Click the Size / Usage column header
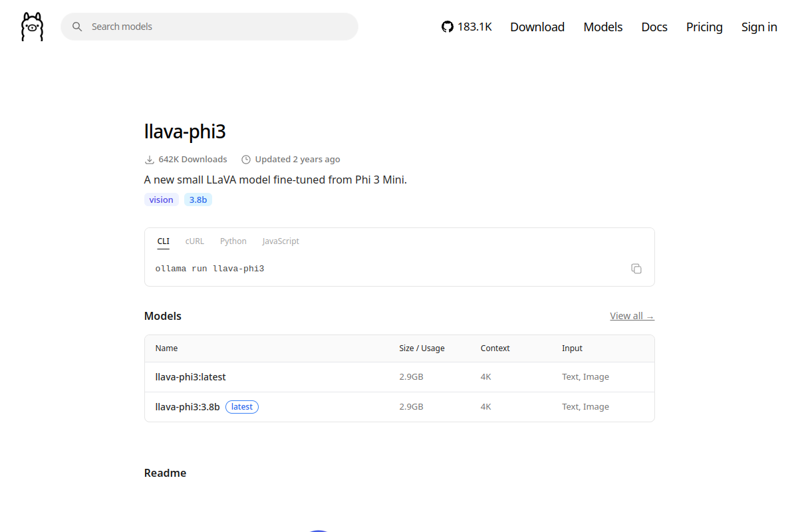The height and width of the screenshot is (532, 798). click(422, 348)
